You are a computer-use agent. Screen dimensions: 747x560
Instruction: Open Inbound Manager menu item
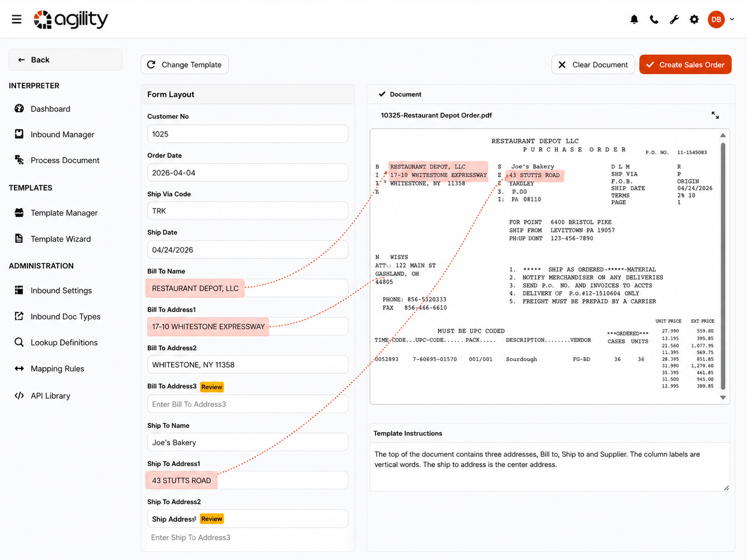62,135
